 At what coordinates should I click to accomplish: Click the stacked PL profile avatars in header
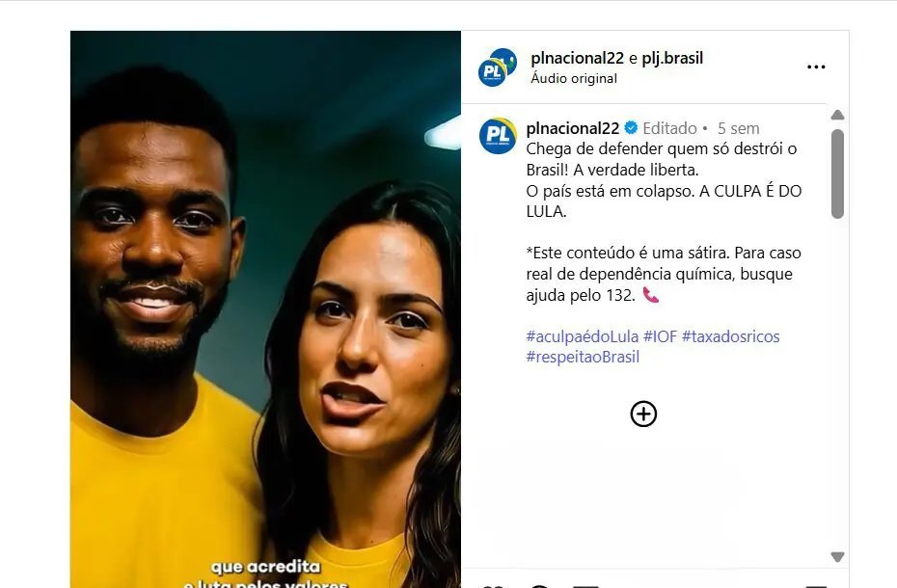click(x=497, y=67)
